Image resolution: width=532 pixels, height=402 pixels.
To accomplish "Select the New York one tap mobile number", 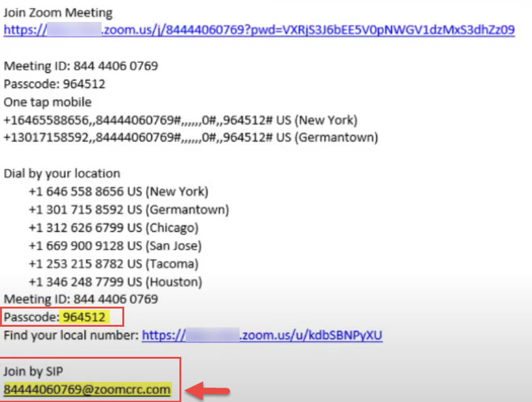I will (188, 120).
